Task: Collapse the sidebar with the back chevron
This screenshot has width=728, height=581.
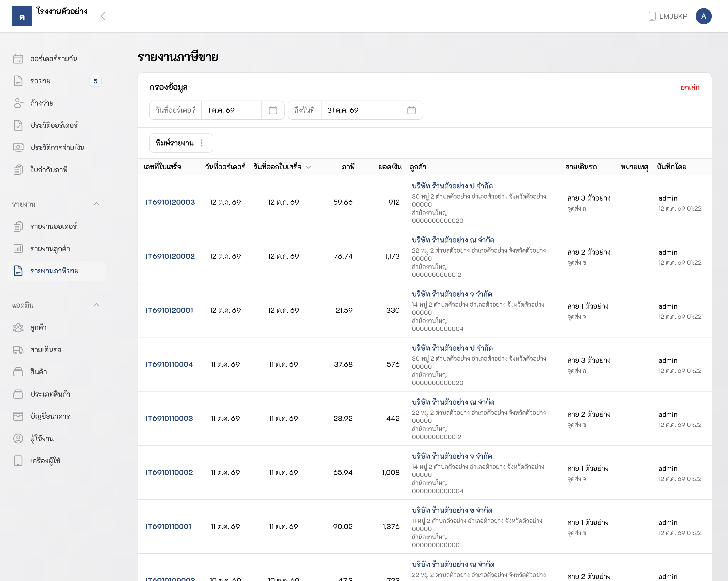Action: click(103, 16)
